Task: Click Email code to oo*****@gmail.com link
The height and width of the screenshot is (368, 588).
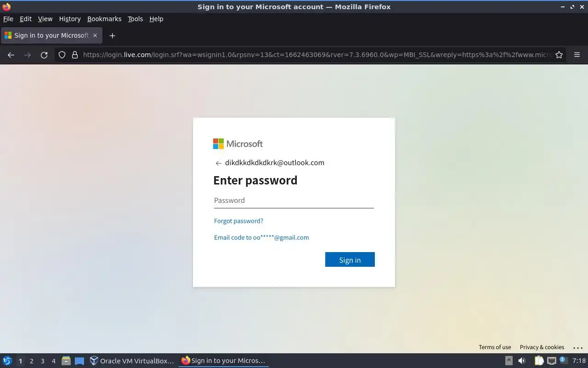Action: pyautogui.click(x=261, y=237)
